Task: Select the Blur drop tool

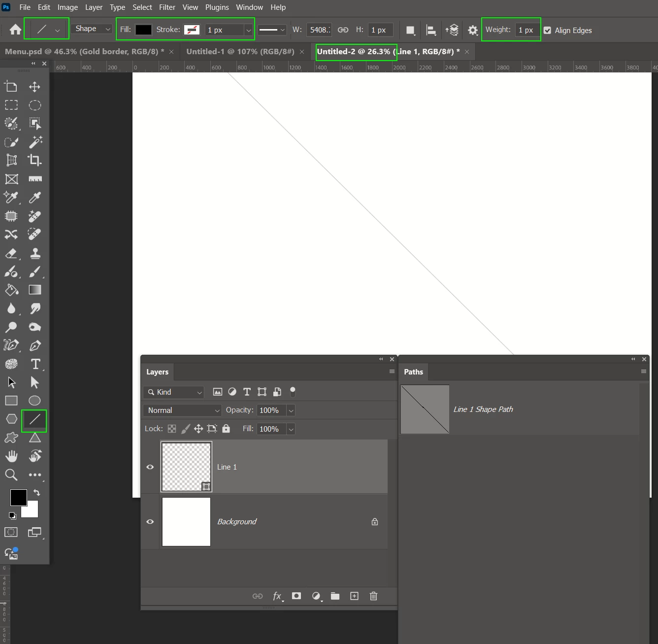Action: point(11,308)
